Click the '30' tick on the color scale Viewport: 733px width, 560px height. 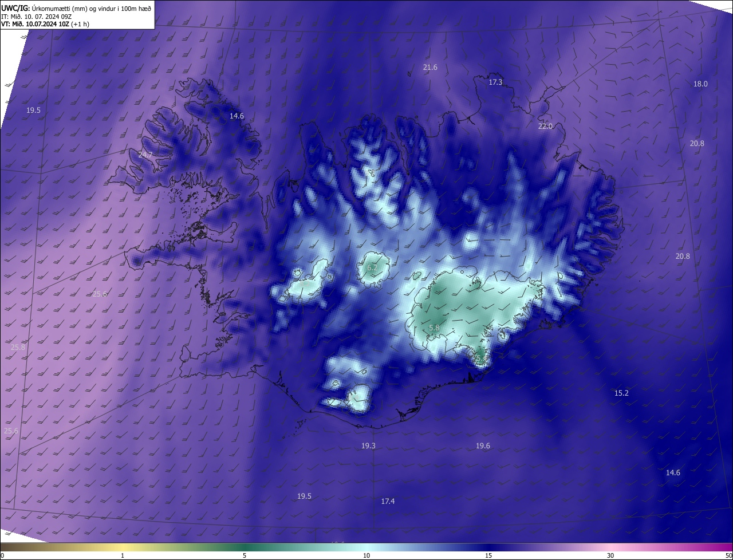pyautogui.click(x=610, y=556)
